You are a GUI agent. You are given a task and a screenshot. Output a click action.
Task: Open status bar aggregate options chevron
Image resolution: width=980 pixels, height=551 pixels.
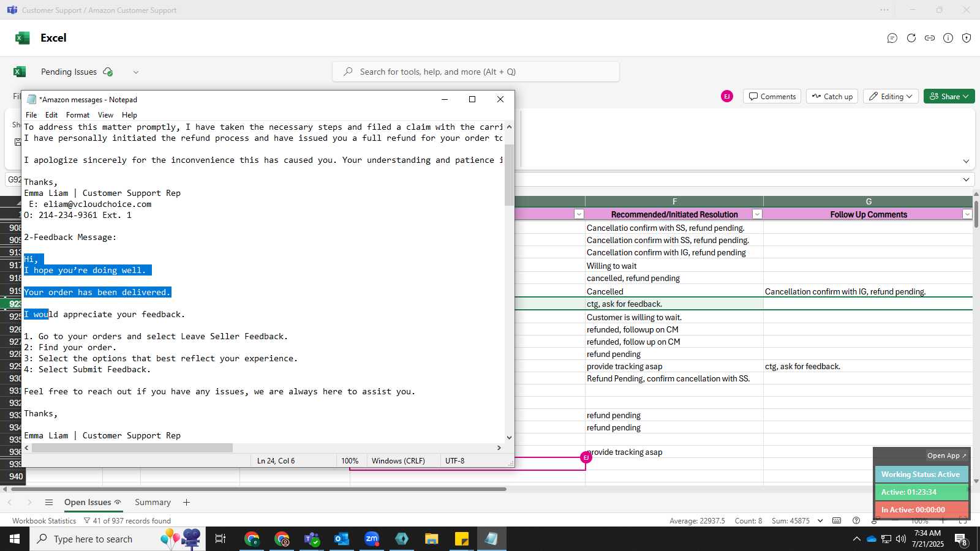click(x=820, y=520)
